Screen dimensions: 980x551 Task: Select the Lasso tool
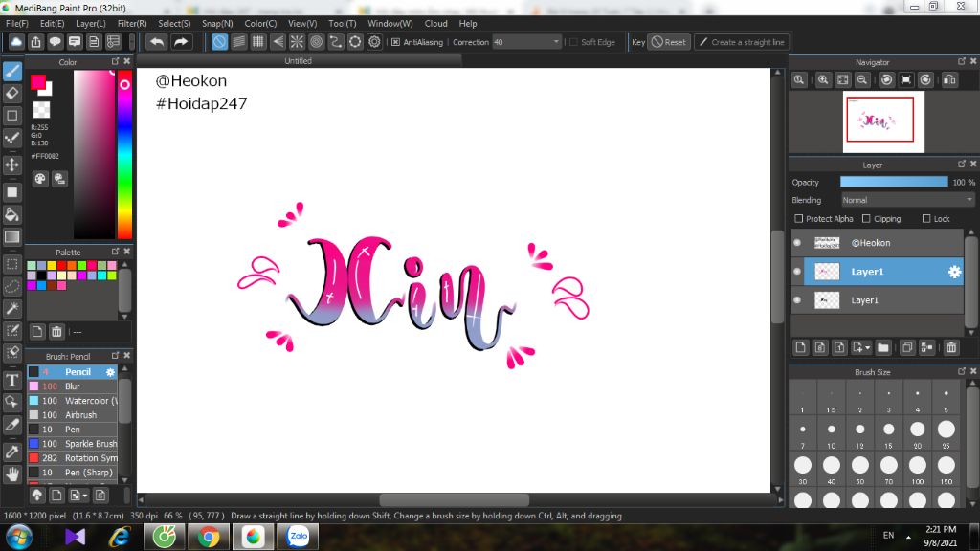pos(11,286)
